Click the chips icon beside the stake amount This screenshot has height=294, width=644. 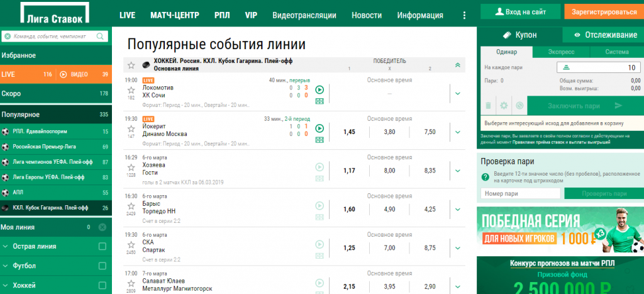click(566, 68)
